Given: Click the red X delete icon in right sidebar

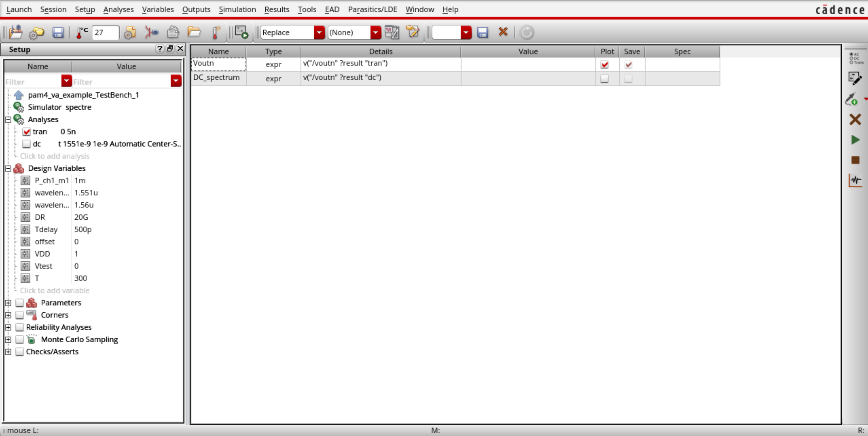Looking at the screenshot, I should click(855, 119).
